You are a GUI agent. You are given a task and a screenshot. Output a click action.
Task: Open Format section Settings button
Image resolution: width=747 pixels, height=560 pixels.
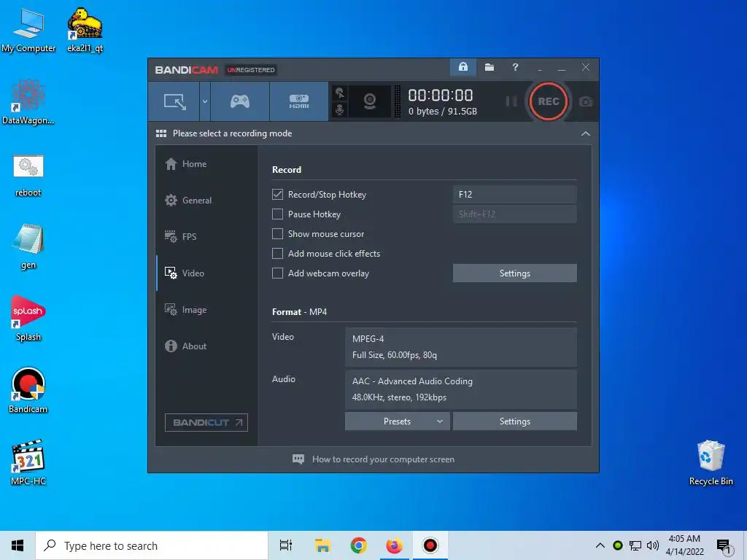tap(514, 421)
